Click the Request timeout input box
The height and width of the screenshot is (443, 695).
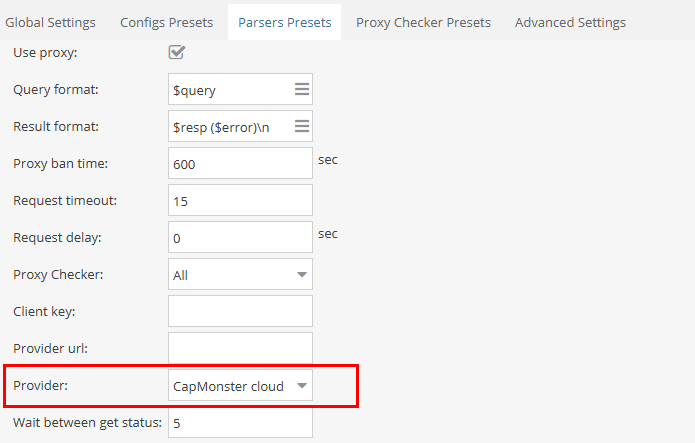coord(240,200)
